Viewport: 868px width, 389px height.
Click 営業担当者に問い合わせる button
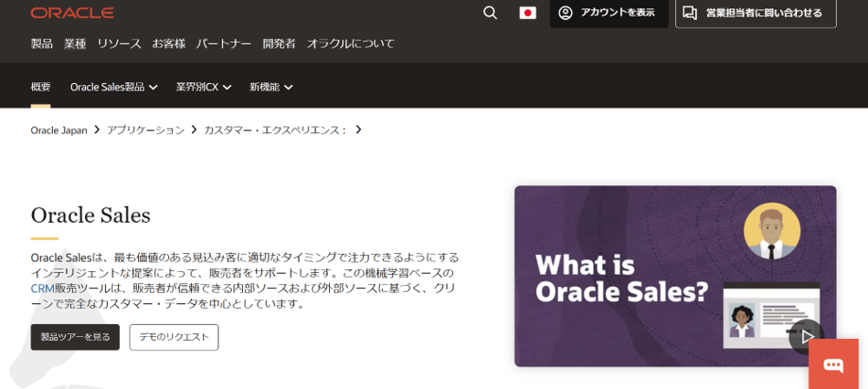(756, 13)
